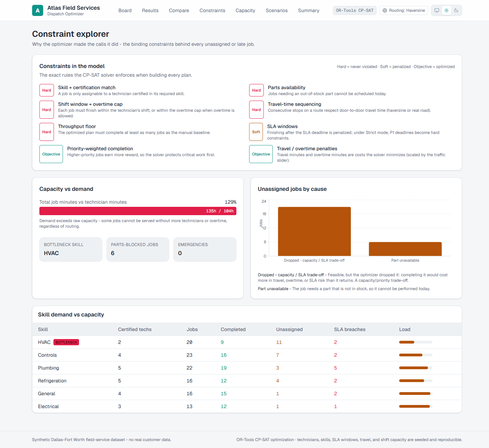Select the Electrical skill row name

pyautogui.click(x=48, y=406)
